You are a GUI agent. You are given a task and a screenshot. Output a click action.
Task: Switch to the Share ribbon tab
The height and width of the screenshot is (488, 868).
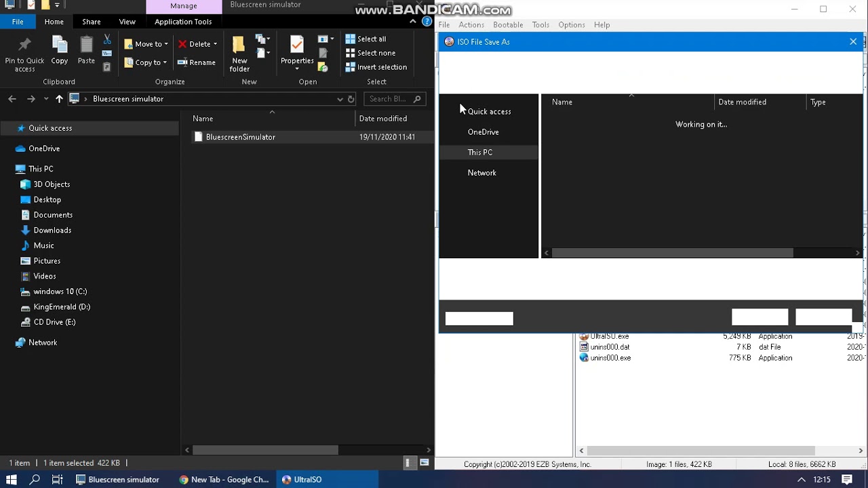pyautogui.click(x=92, y=22)
